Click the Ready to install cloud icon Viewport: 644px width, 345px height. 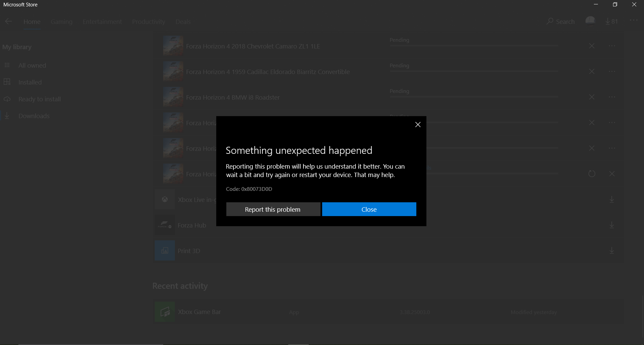(x=7, y=99)
